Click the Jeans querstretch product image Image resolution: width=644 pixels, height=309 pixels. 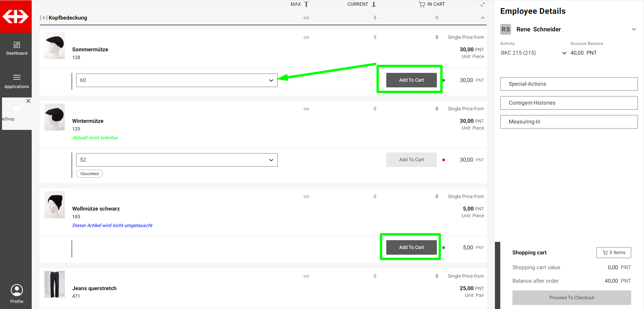click(x=55, y=284)
